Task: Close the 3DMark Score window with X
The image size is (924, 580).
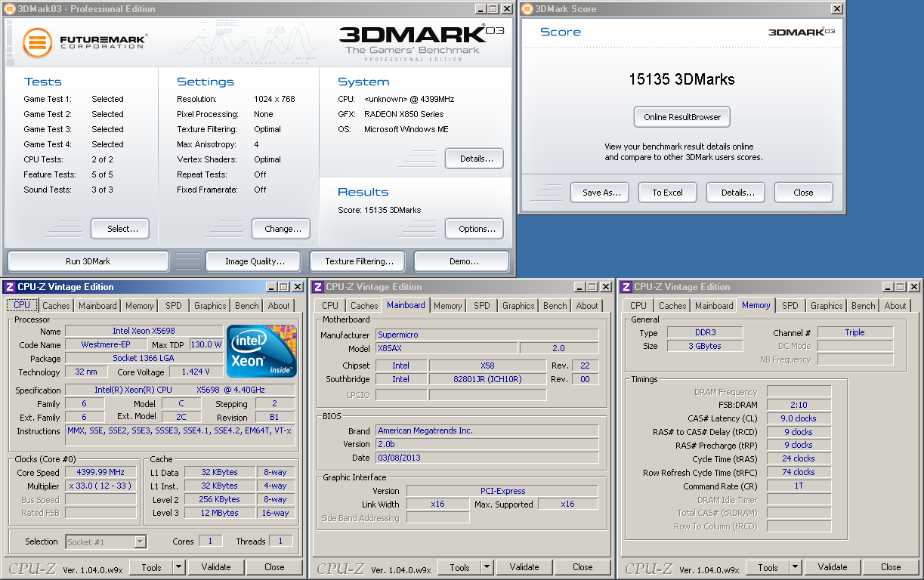Action: click(836, 9)
